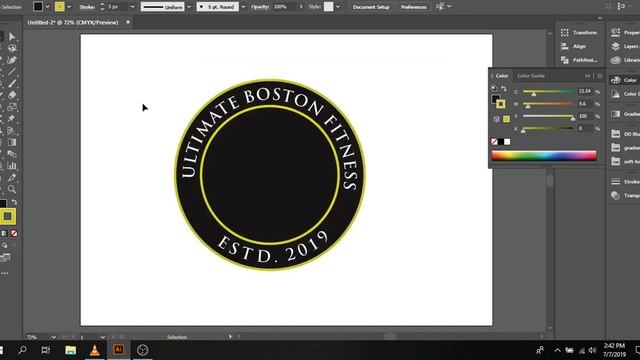Set None mode below stroke box

(14, 233)
